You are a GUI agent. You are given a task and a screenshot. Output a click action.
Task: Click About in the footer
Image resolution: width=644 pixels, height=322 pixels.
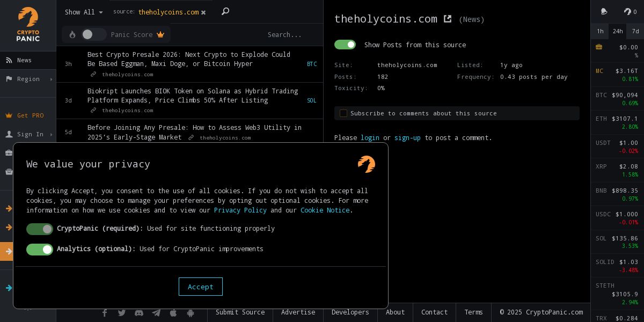coord(395,312)
